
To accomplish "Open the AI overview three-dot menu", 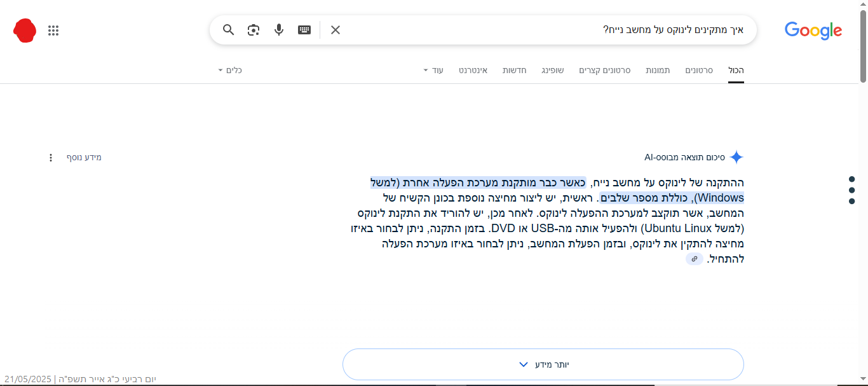I will pyautogui.click(x=51, y=157).
